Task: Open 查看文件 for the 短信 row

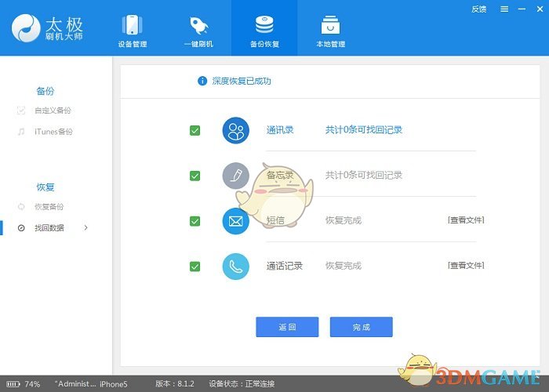Action: pyautogui.click(x=466, y=220)
